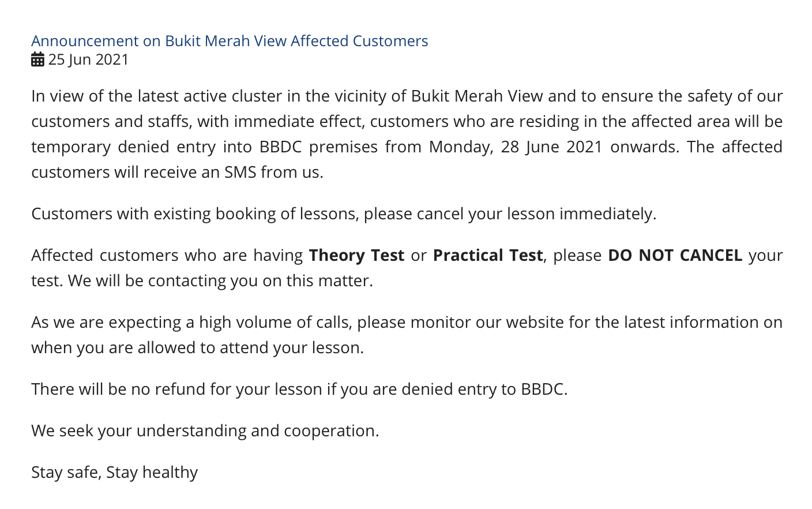Click the bold 'Theory Test' text
The image size is (812, 509).
tap(356, 255)
